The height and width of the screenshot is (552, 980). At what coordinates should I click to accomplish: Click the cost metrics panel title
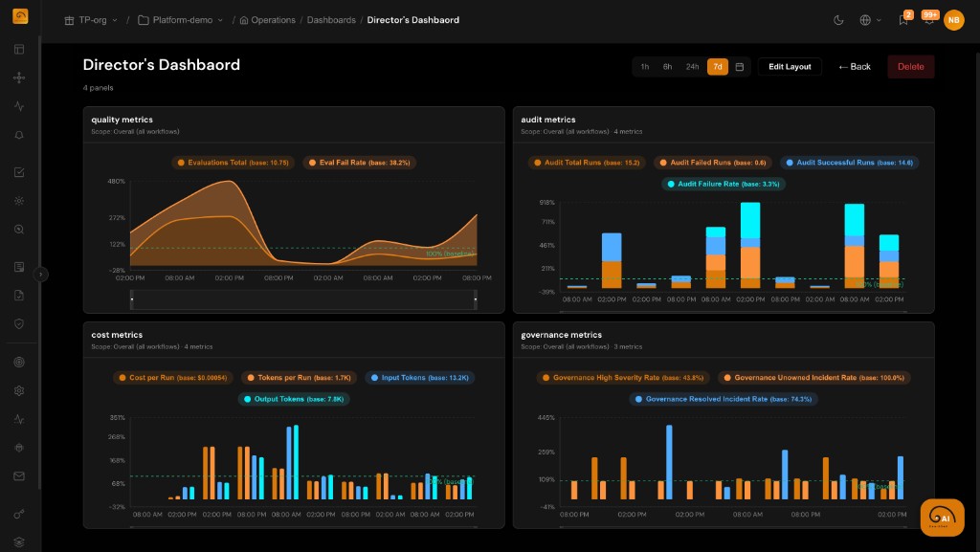pyautogui.click(x=117, y=335)
